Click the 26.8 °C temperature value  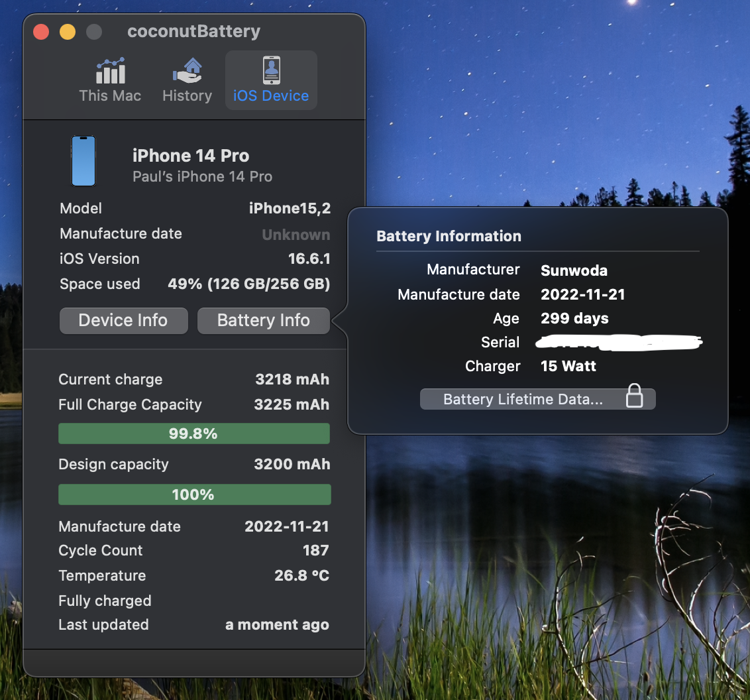coord(302,575)
